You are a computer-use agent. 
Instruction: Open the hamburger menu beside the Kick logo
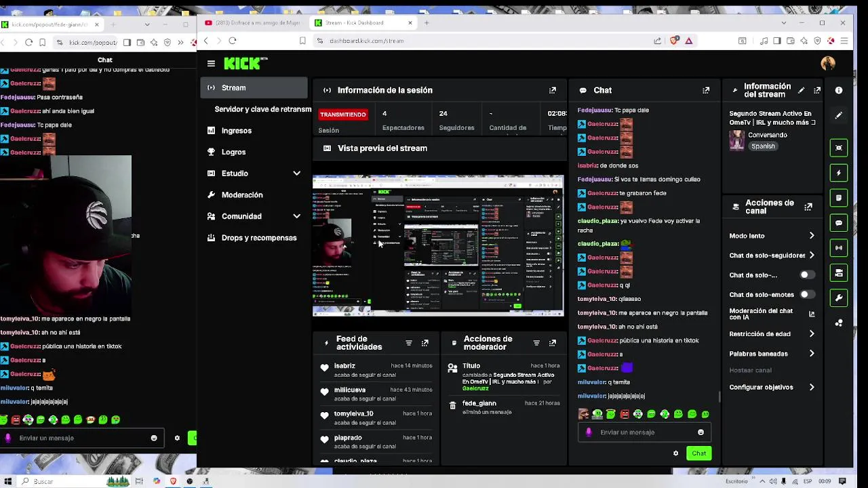pyautogui.click(x=211, y=64)
